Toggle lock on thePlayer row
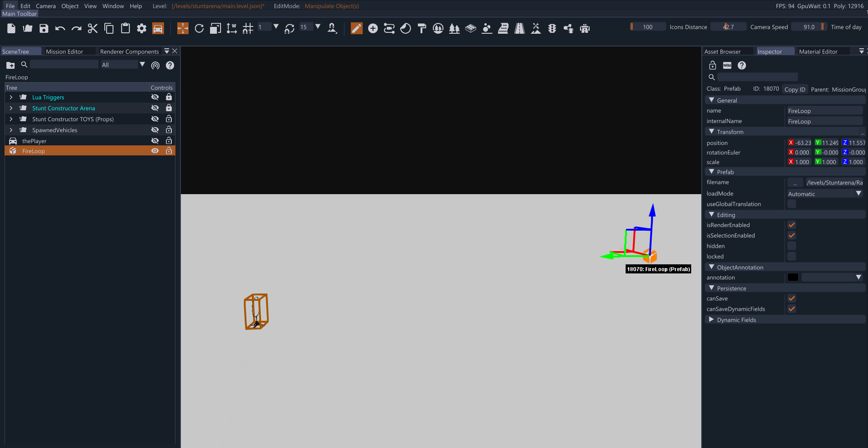The width and height of the screenshot is (868, 448). [169, 141]
